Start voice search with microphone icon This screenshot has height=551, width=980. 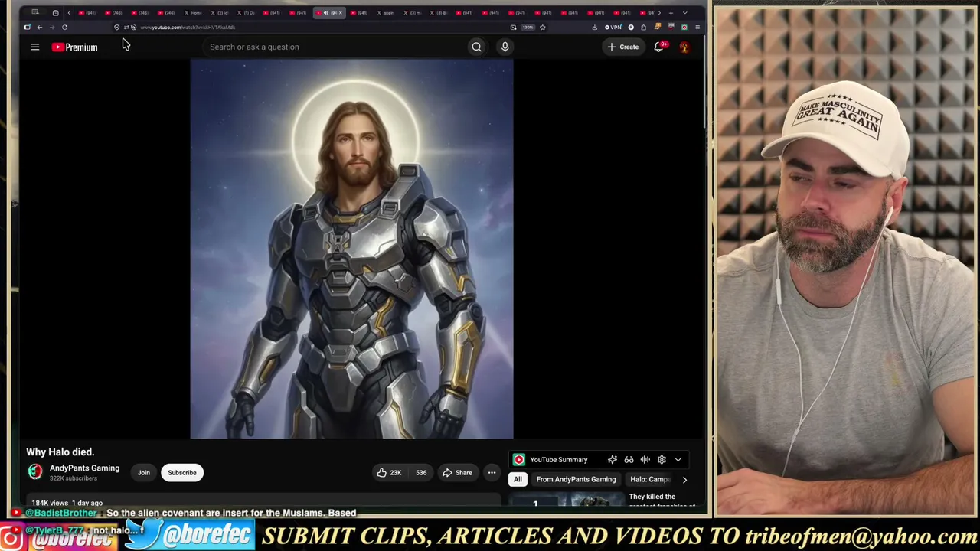505,47
